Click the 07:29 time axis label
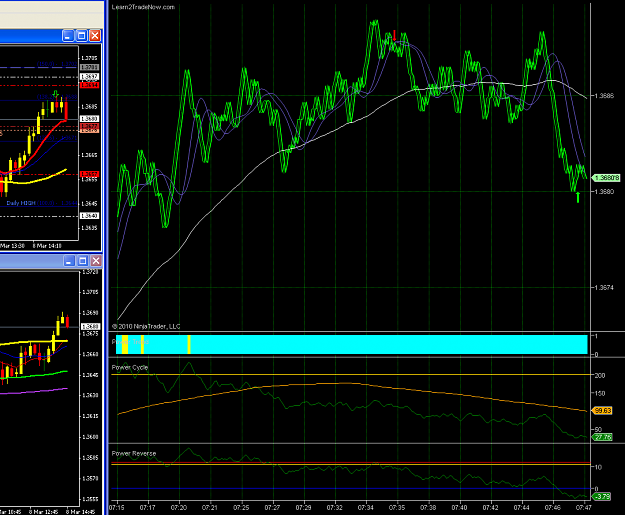The image size is (625, 515). 304,508
